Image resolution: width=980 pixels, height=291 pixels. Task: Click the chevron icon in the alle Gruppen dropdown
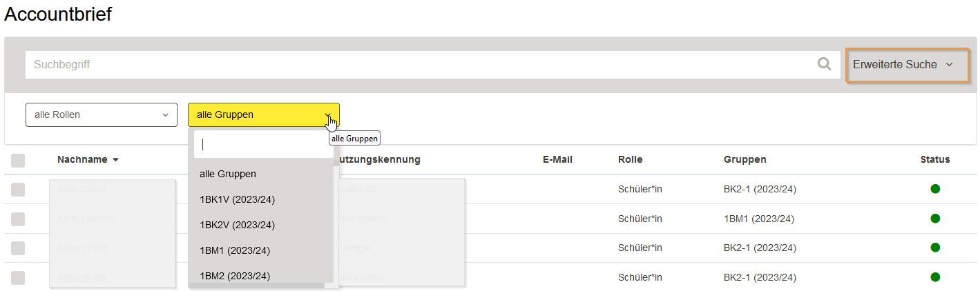(327, 115)
